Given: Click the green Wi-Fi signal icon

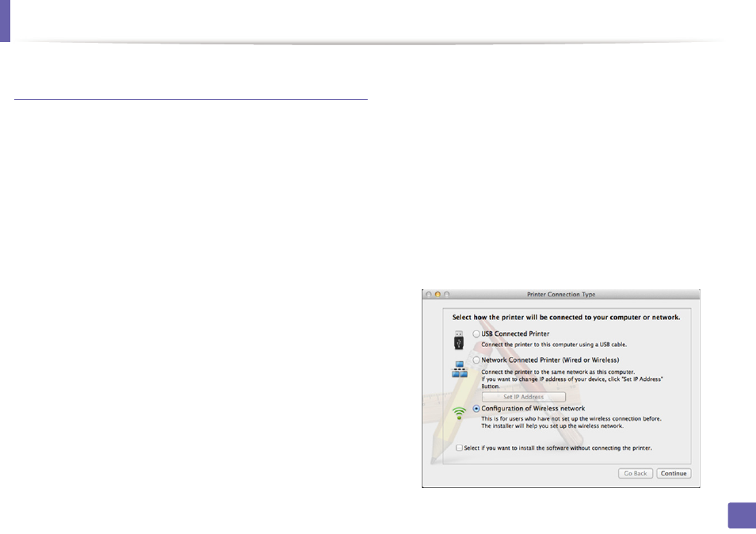Looking at the screenshot, I should click(459, 413).
